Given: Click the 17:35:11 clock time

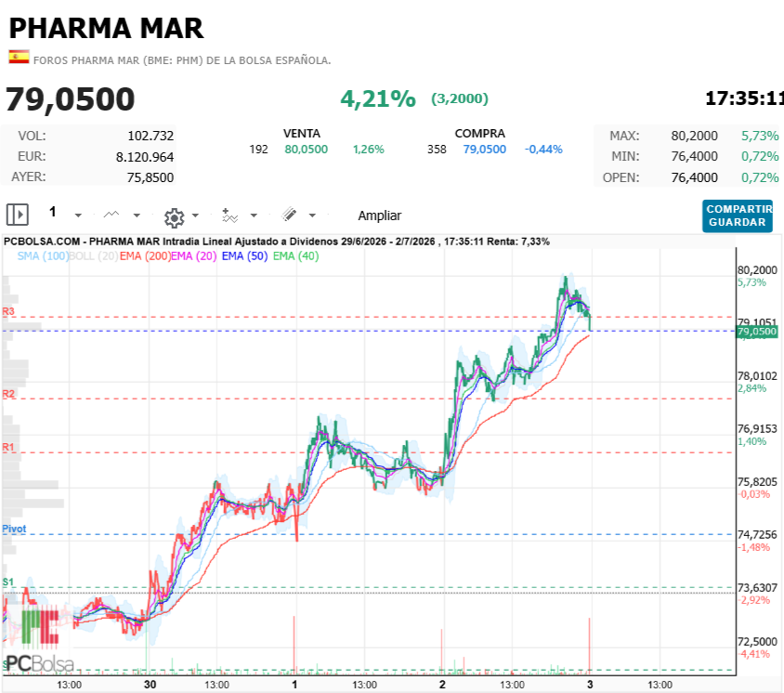Looking at the screenshot, I should 744,98.
